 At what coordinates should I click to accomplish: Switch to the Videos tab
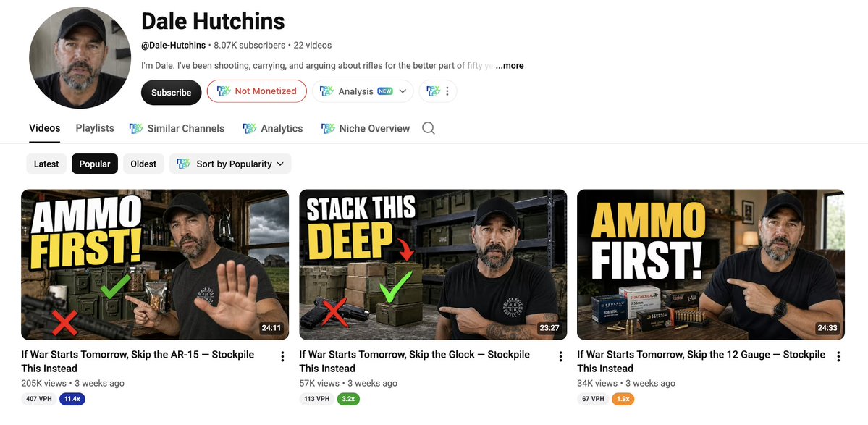(x=45, y=128)
